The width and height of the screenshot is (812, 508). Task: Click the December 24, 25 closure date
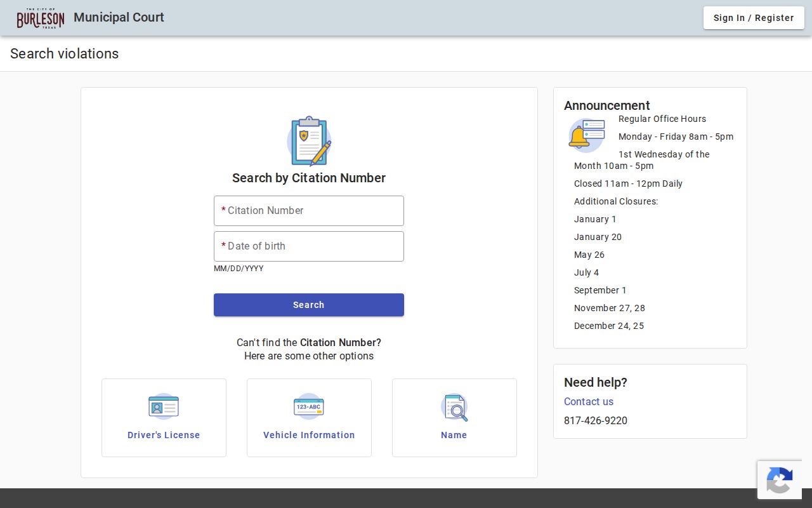point(609,326)
